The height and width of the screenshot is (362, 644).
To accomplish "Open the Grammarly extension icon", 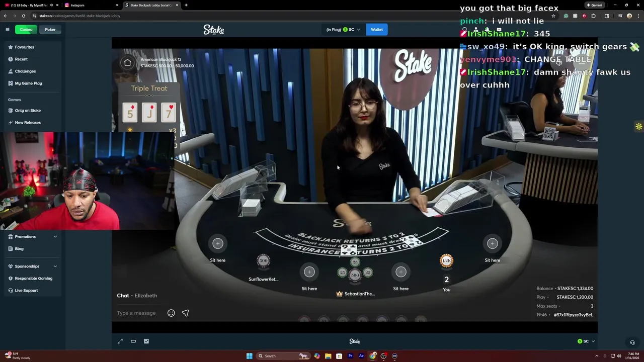I will pos(566,16).
